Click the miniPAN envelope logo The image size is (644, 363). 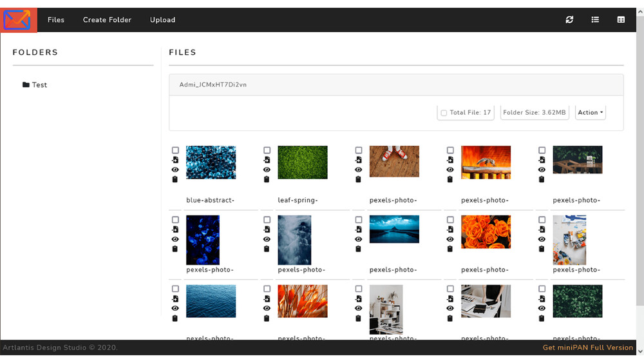17,20
